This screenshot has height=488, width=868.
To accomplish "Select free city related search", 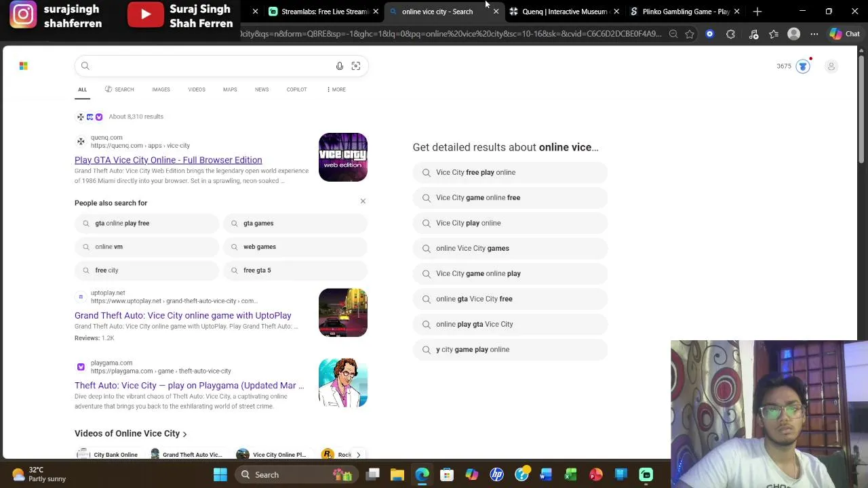I will point(146,270).
